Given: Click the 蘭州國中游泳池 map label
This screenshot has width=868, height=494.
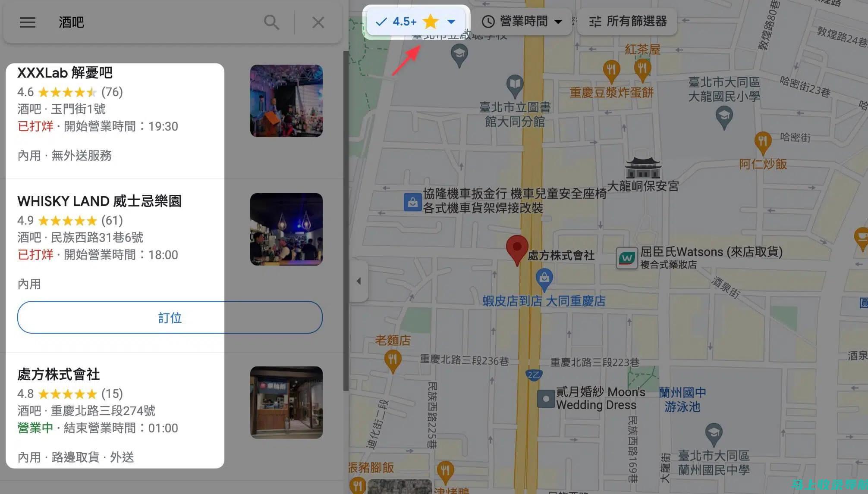Looking at the screenshot, I should pyautogui.click(x=682, y=399).
